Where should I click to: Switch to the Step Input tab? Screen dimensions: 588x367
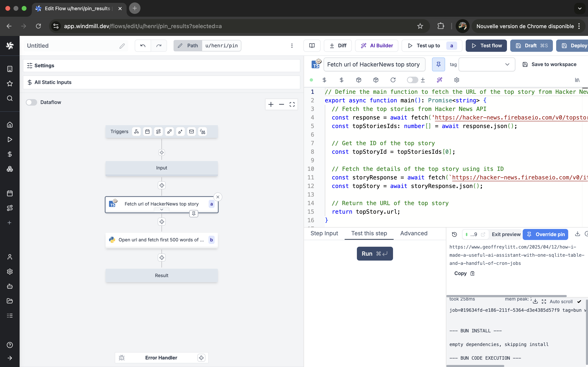(324, 233)
